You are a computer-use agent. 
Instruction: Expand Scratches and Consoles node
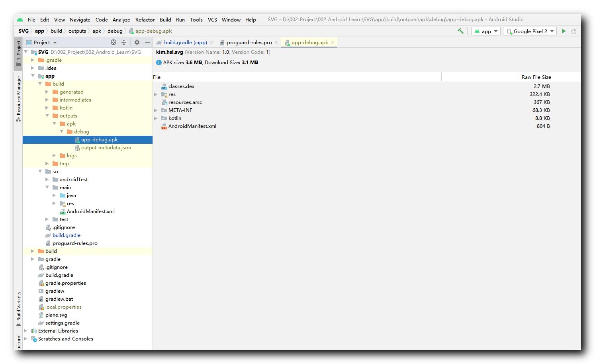click(25, 339)
